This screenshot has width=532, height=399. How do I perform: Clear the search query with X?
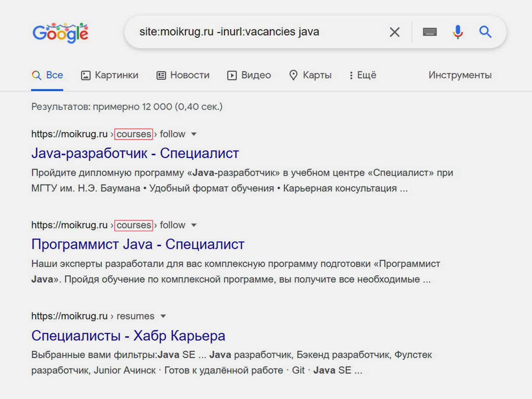pos(395,32)
